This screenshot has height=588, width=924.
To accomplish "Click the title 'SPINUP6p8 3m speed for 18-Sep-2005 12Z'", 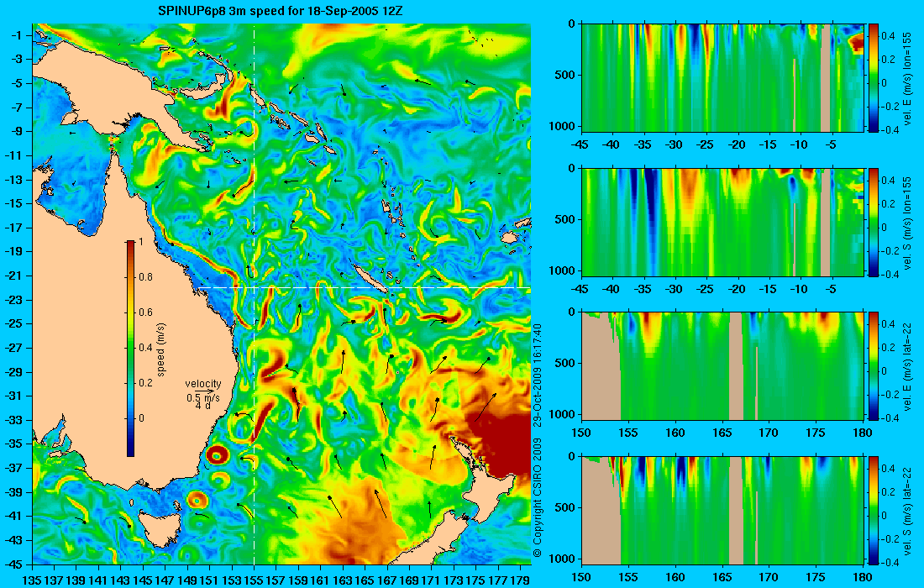I will 281,11.
